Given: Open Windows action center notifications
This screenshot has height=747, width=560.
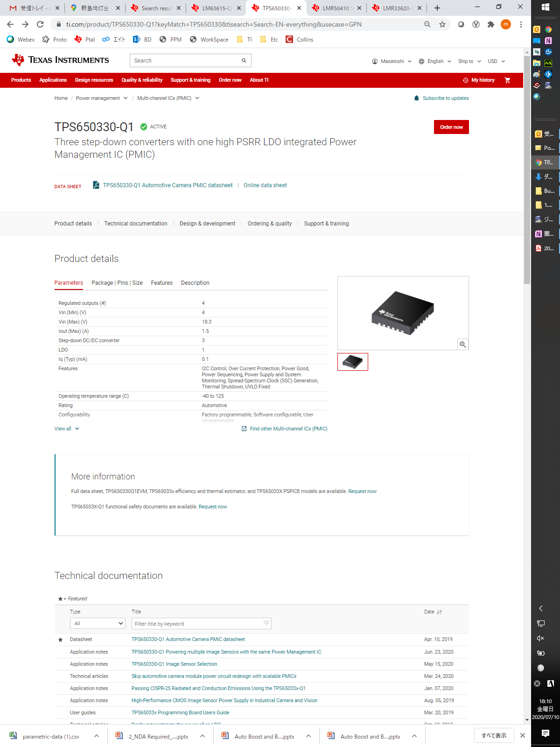Looking at the screenshot, I should [546, 733].
